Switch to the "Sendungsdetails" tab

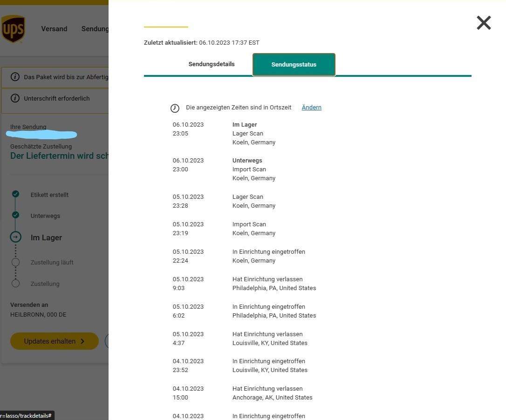pyautogui.click(x=211, y=64)
